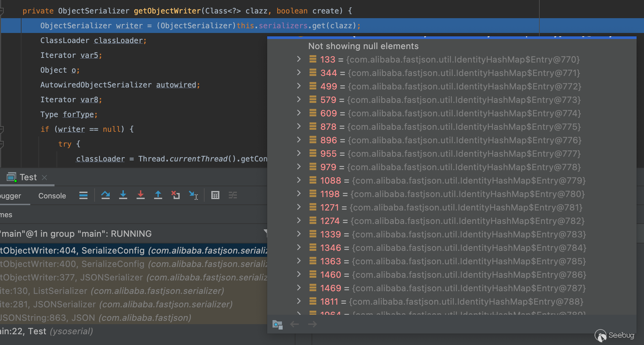Image resolution: width=644 pixels, height=345 pixels.
Task: Switch to the Console tab
Action: pos(52,196)
